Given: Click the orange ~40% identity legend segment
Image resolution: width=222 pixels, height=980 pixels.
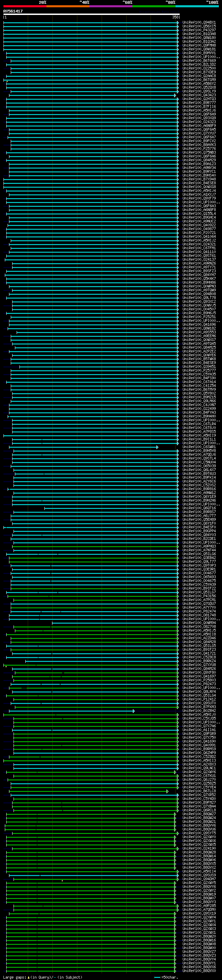Looking at the screenshot, I should tap(68, 7).
